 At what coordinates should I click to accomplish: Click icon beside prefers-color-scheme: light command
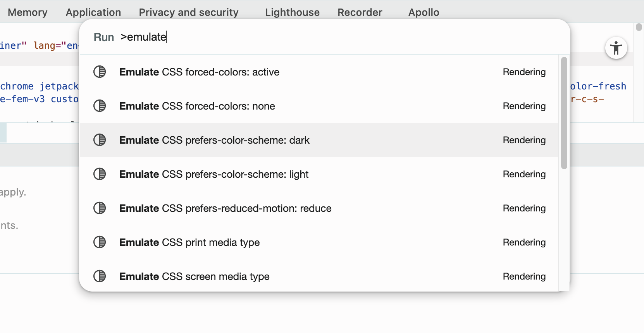100,174
